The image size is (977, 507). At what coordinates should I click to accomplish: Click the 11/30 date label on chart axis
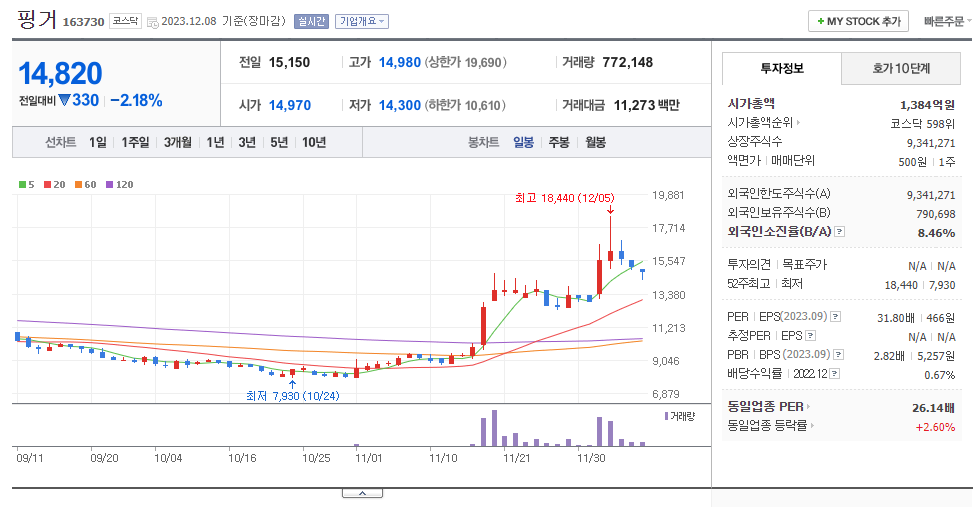coord(591,458)
